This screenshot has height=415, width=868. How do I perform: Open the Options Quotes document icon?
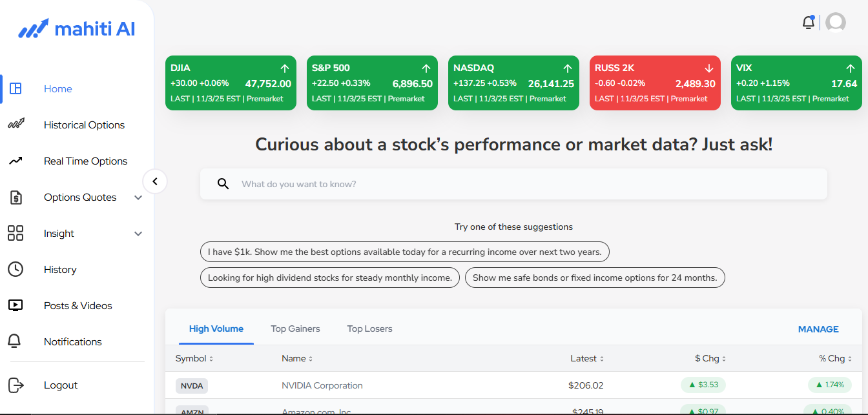(15, 197)
